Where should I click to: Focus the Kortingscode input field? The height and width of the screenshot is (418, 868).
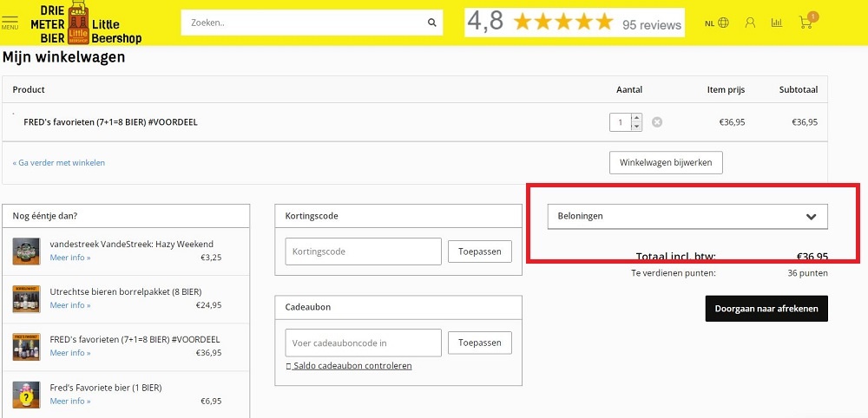363,251
